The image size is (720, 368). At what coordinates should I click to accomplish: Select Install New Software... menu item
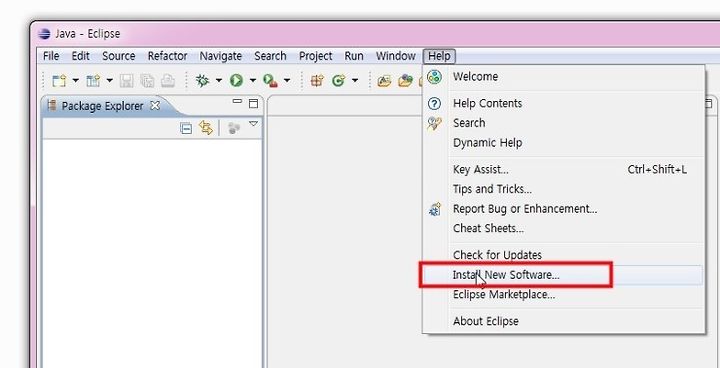[563, 275]
